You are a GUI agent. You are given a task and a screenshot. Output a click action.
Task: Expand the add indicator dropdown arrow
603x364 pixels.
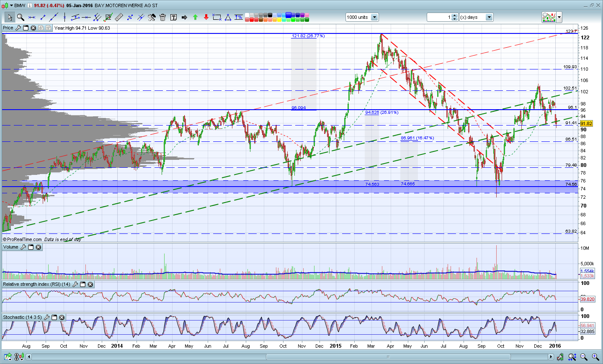click(x=559, y=17)
